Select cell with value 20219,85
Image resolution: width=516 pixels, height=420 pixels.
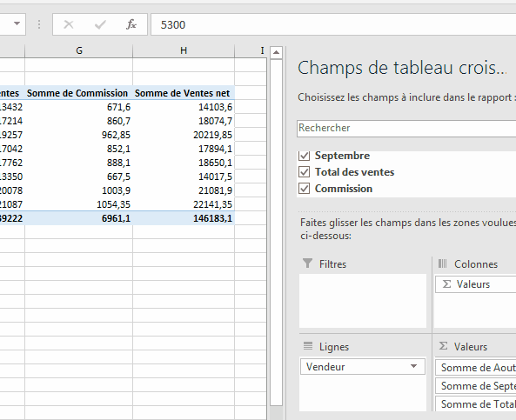pyautogui.click(x=184, y=135)
